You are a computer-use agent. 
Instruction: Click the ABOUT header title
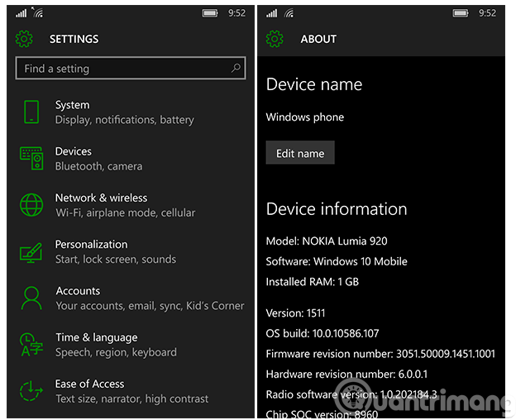tap(318, 39)
